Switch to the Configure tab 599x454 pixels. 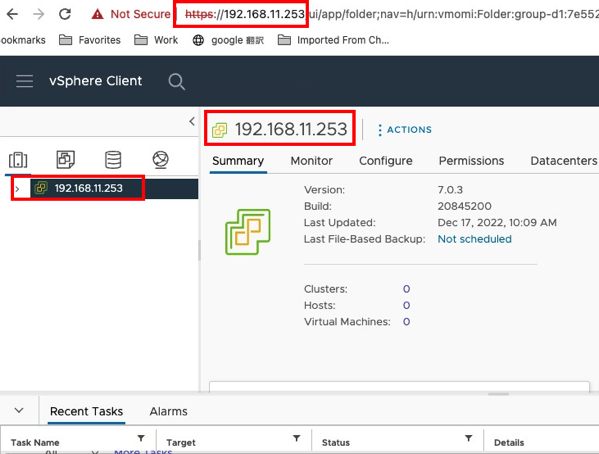(385, 161)
